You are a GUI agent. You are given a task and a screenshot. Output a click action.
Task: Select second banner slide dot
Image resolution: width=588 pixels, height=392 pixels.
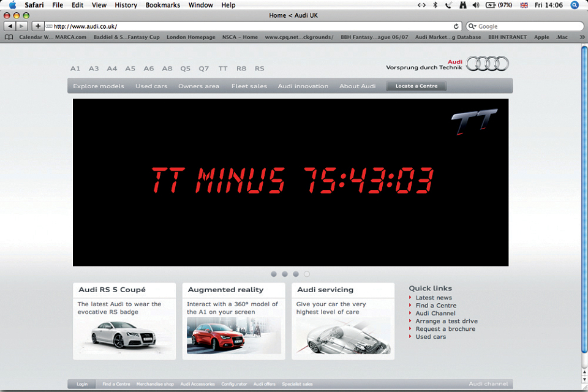click(x=285, y=274)
